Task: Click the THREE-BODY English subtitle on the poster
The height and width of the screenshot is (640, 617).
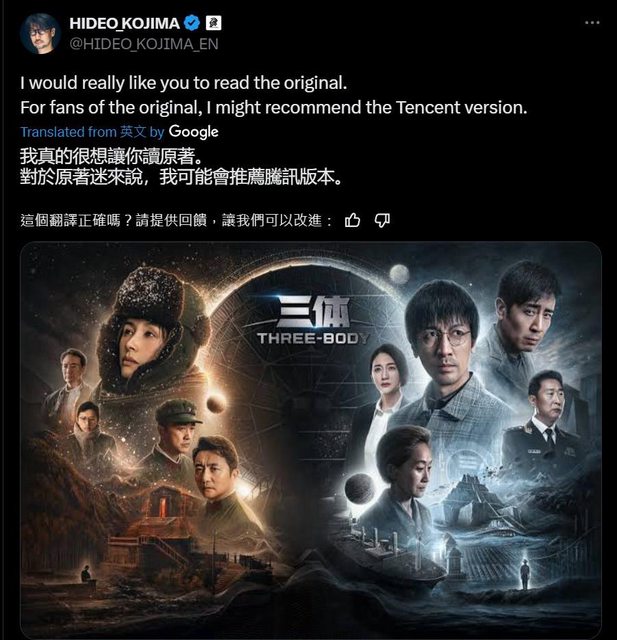Action: [313, 338]
